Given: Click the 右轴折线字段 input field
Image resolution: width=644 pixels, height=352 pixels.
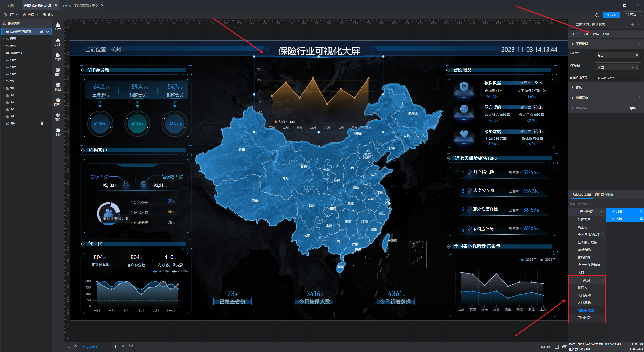Looking at the screenshot, I should pyautogui.click(x=618, y=78).
